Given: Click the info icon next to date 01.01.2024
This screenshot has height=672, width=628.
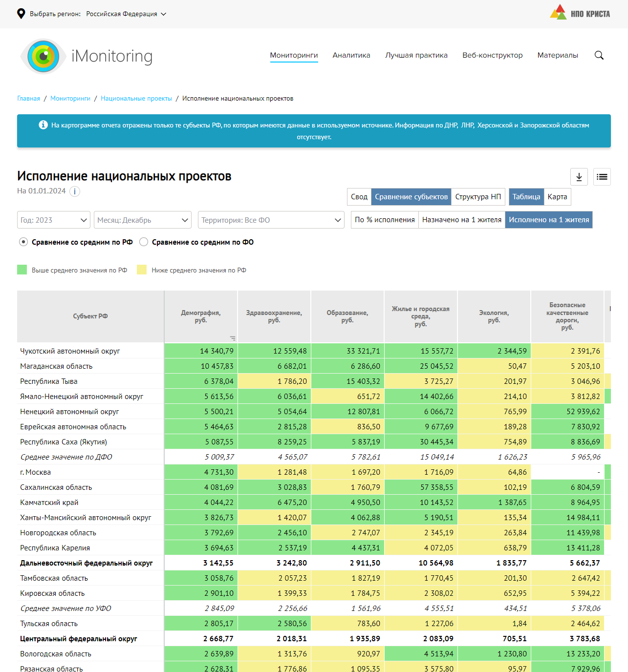Looking at the screenshot, I should tap(75, 191).
